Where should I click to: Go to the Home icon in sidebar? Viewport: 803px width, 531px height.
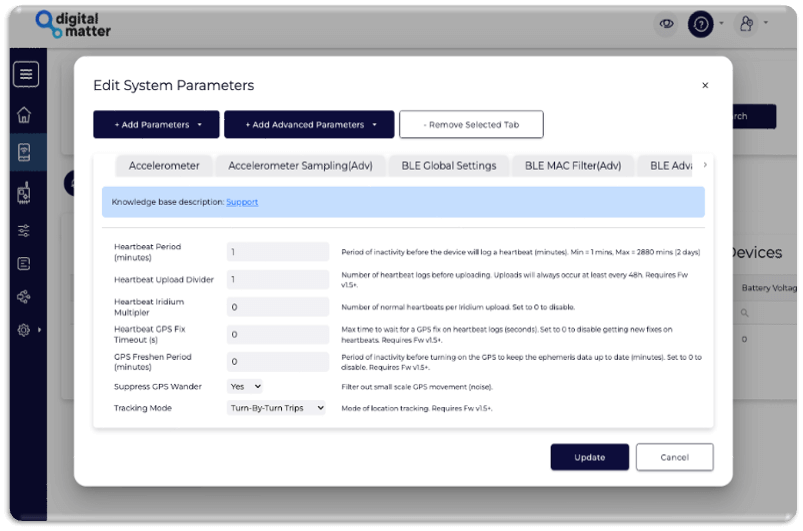tap(25, 114)
